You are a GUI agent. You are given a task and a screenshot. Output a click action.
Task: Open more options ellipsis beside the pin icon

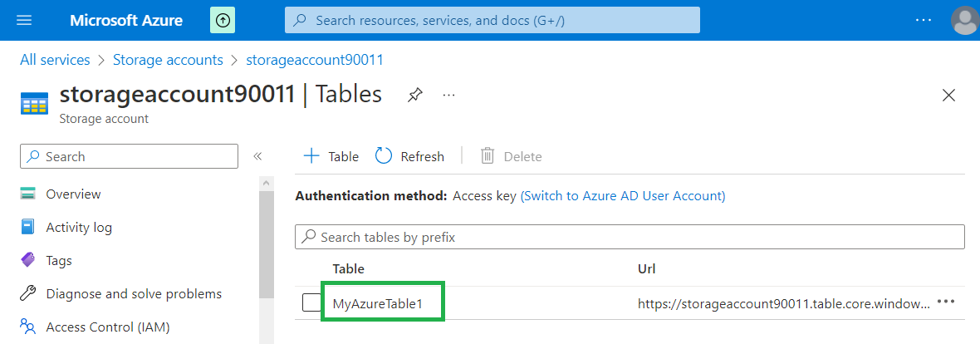click(448, 95)
